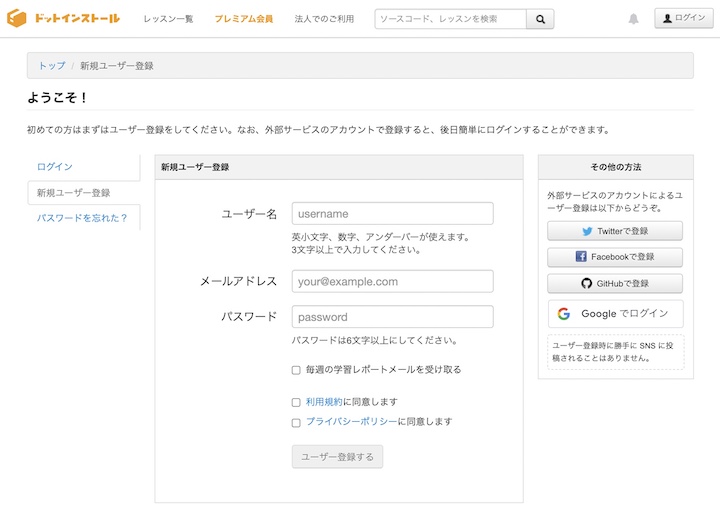Open パスワードを忘れた？ side tab
The image size is (720, 511).
pos(82,218)
